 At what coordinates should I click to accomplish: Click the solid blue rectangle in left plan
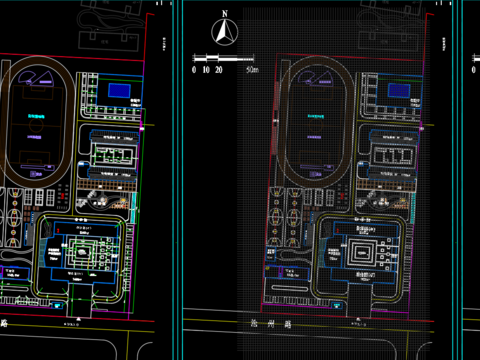(x=119, y=91)
